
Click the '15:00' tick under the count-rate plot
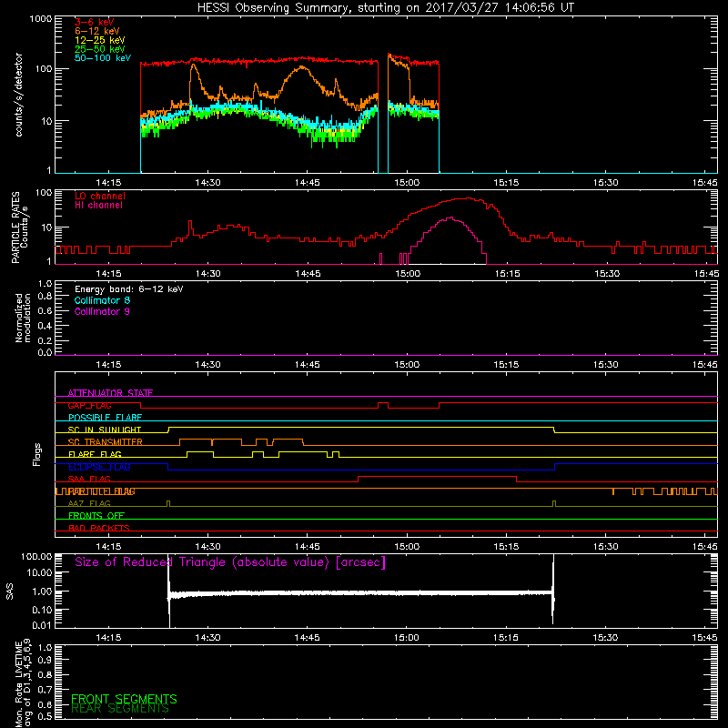tap(407, 183)
